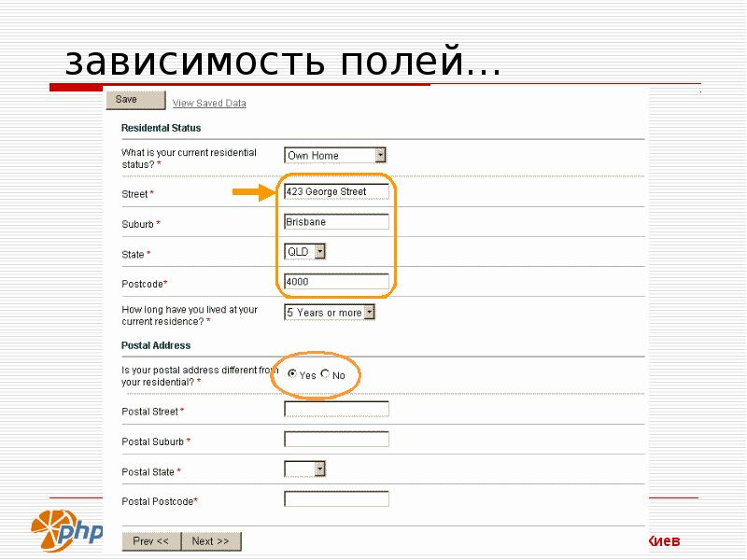Click the Residental Status section heading
This screenshot has height=560, width=747.
pyautogui.click(x=161, y=128)
